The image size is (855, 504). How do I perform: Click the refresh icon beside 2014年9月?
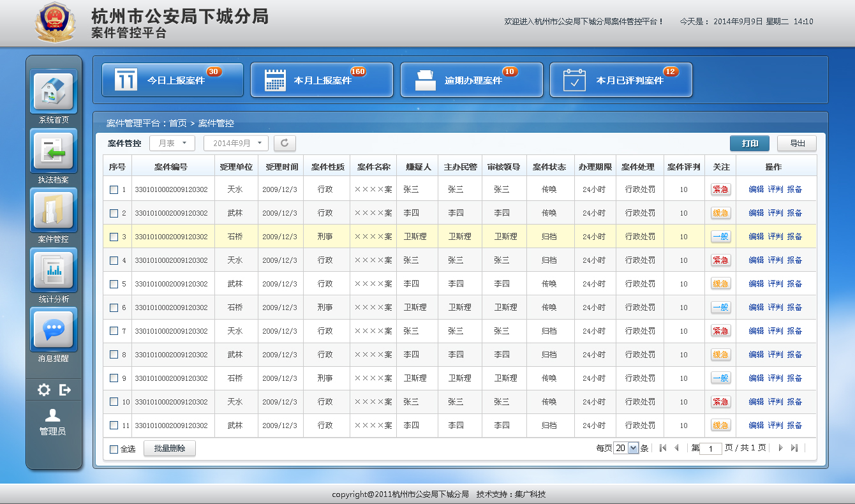click(x=285, y=144)
